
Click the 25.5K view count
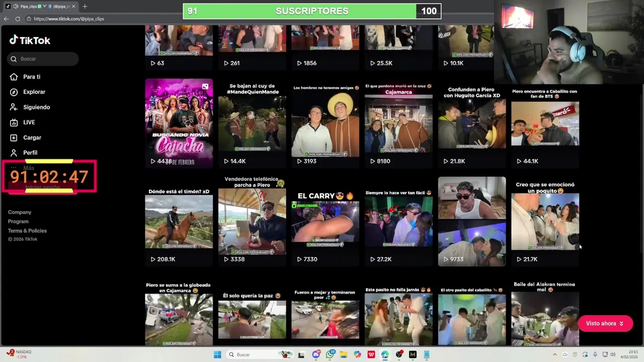pos(384,63)
